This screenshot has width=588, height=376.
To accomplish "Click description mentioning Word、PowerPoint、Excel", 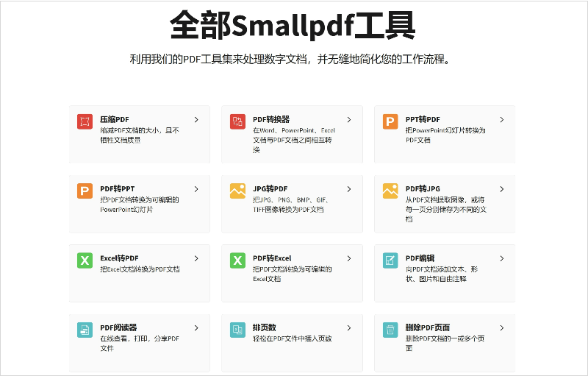I will (x=293, y=140).
